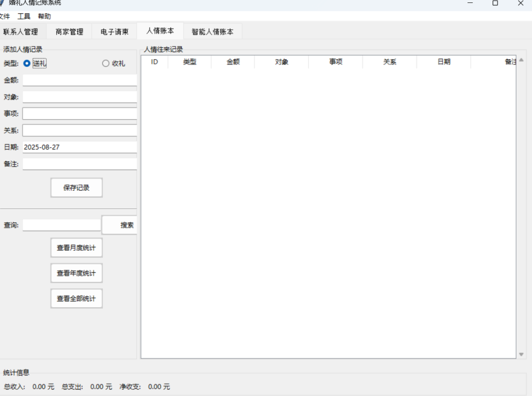
Task: Click the 查看年度统计 button
Action: pyautogui.click(x=76, y=273)
